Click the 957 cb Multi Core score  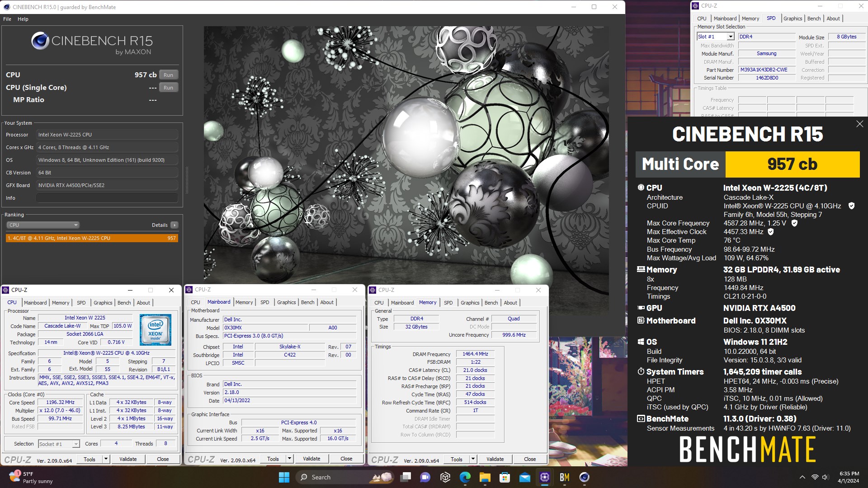point(793,164)
